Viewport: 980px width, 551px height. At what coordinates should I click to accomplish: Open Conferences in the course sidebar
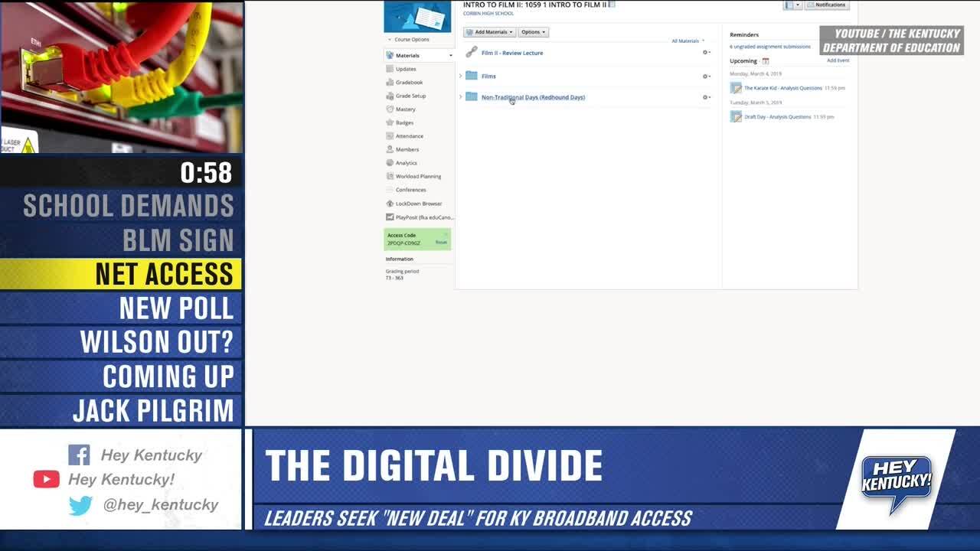point(410,190)
